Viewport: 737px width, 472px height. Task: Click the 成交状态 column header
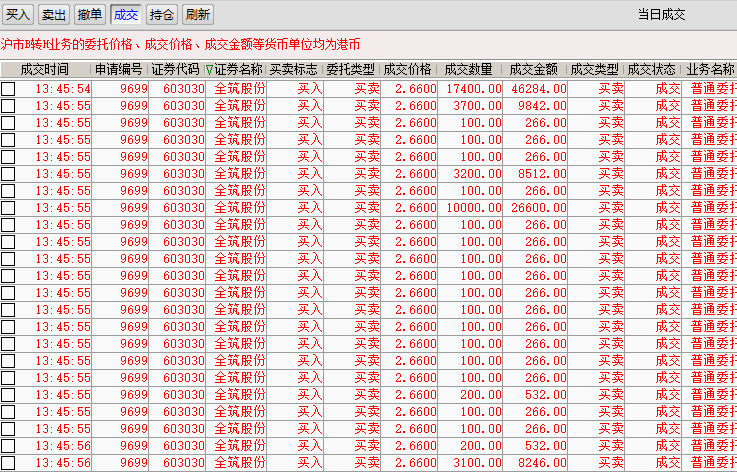(652, 70)
